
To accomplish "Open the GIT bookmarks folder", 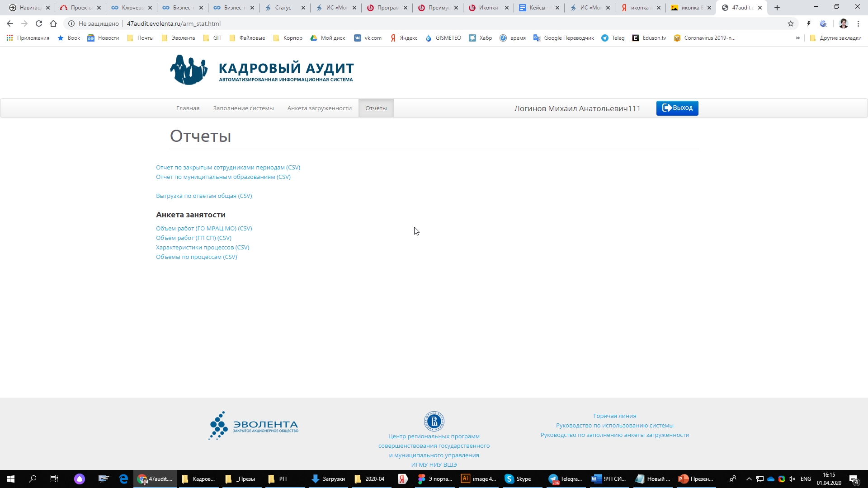I will pyautogui.click(x=212, y=38).
